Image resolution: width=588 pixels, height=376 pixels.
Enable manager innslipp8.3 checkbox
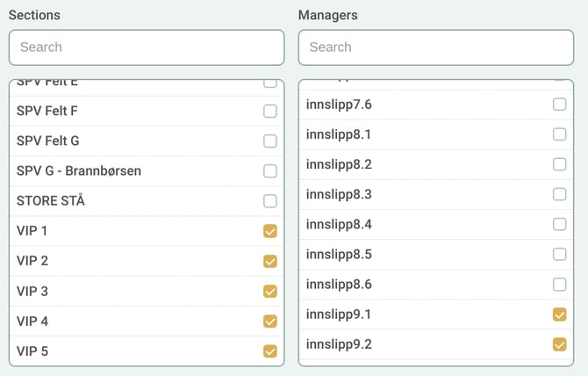559,194
